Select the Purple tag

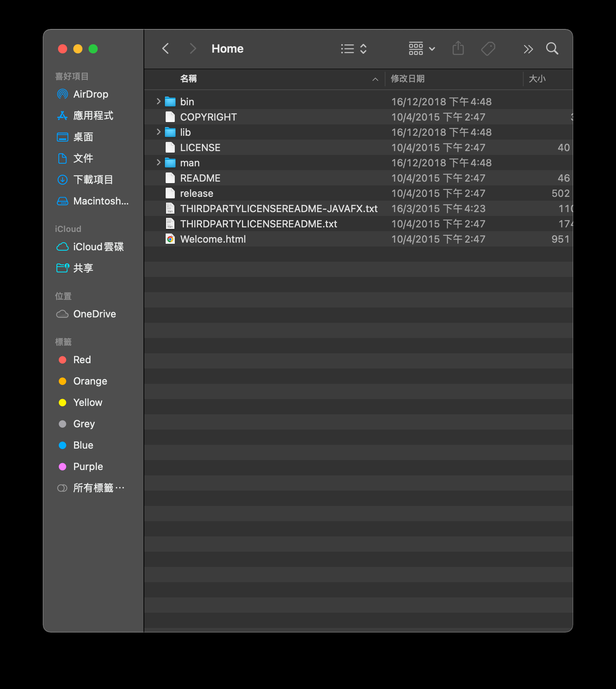click(88, 467)
